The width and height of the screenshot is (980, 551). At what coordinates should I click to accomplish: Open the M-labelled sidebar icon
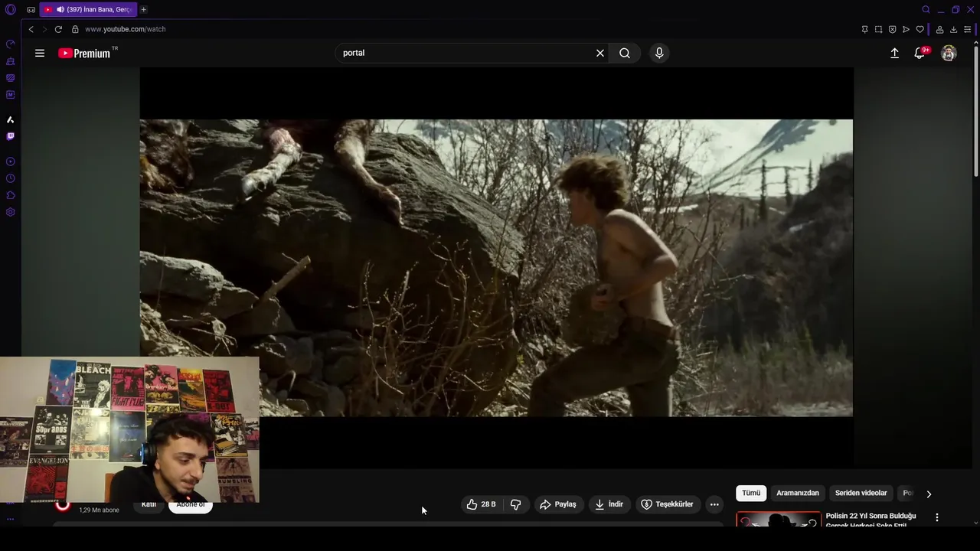(10, 95)
